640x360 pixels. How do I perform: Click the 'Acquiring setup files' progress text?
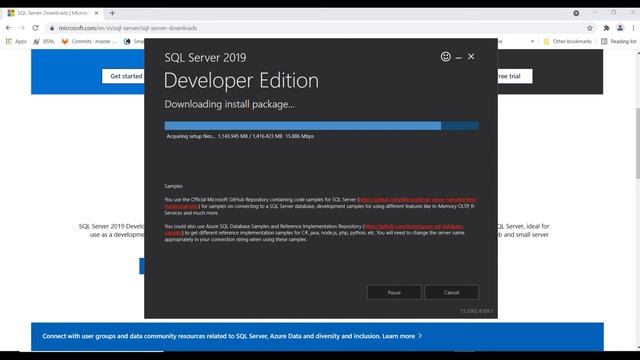240,136
